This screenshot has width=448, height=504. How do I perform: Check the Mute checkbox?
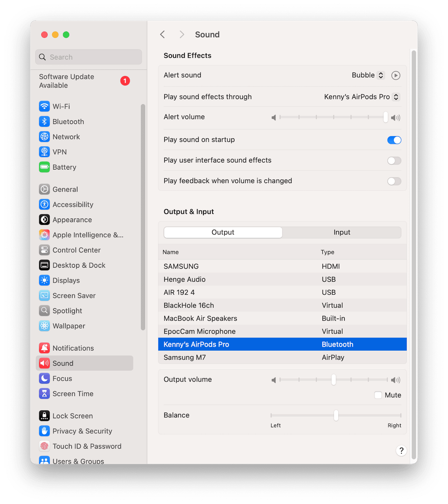pyautogui.click(x=378, y=395)
